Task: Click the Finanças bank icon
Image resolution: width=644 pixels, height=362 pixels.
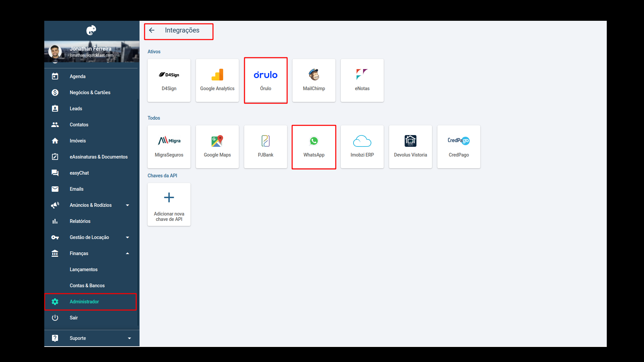Action: (x=55, y=253)
